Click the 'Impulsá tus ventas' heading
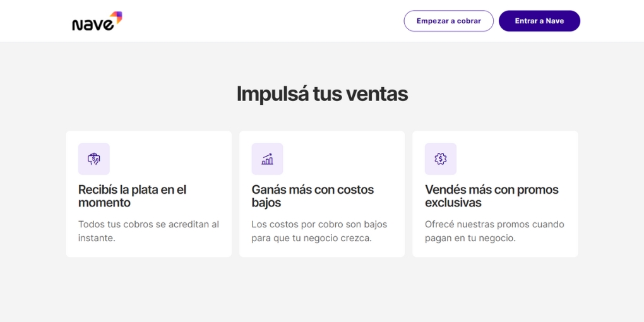Viewport: 644px width, 322px height. point(322,93)
